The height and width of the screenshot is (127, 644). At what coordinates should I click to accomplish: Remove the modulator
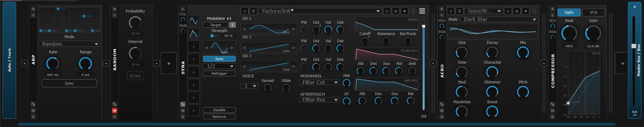tap(219, 117)
